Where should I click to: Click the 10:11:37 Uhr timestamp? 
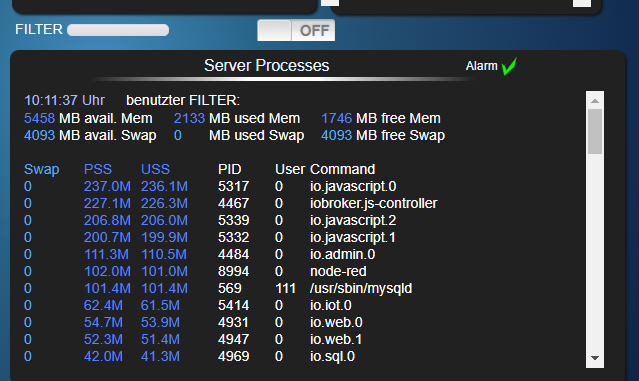64,100
